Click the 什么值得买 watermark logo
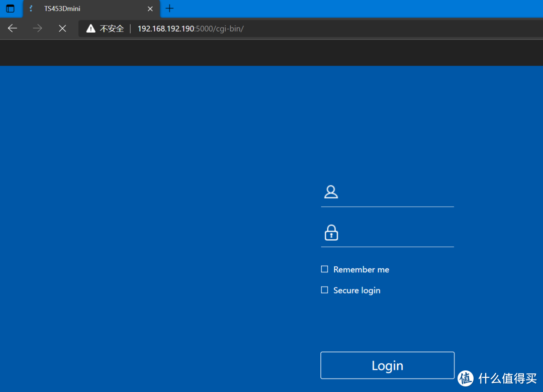 tap(498, 377)
